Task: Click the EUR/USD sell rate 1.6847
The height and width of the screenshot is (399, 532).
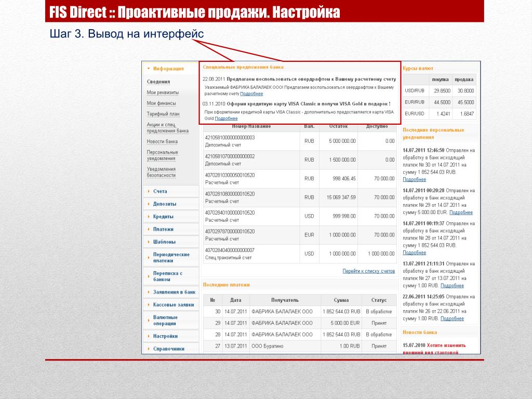Action: tap(467, 114)
